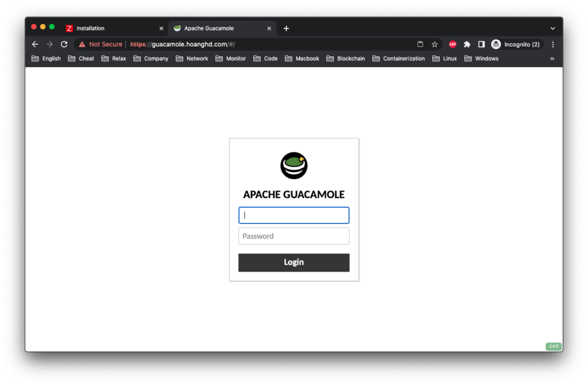This screenshot has width=588, height=385.
Task: Open the English bookmarks folder
Action: click(x=46, y=59)
